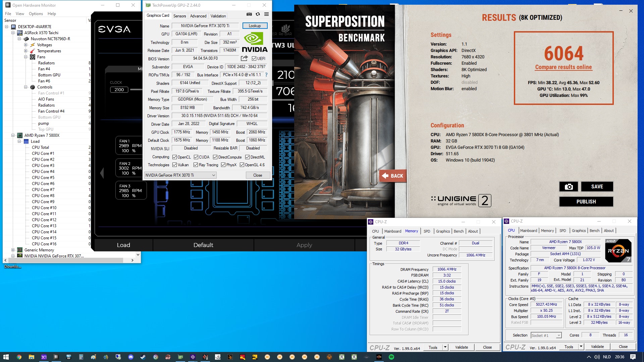The width and height of the screenshot is (644, 362).
Task: Click the Load button in EVGA Precision
Action: tap(123, 245)
